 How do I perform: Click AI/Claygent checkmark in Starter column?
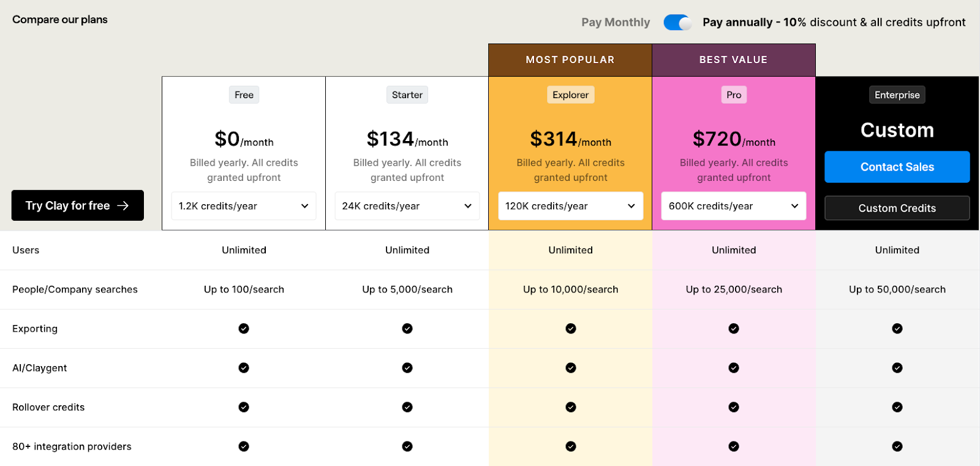coord(407,368)
